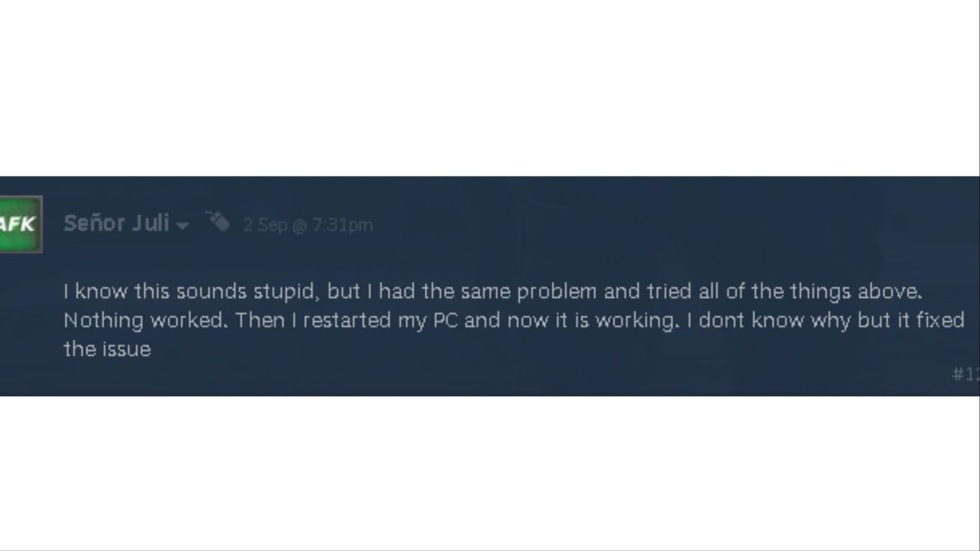Screen dimensions: 980x551
Task: Open the post number permalink at bottom right
Action: (x=965, y=374)
